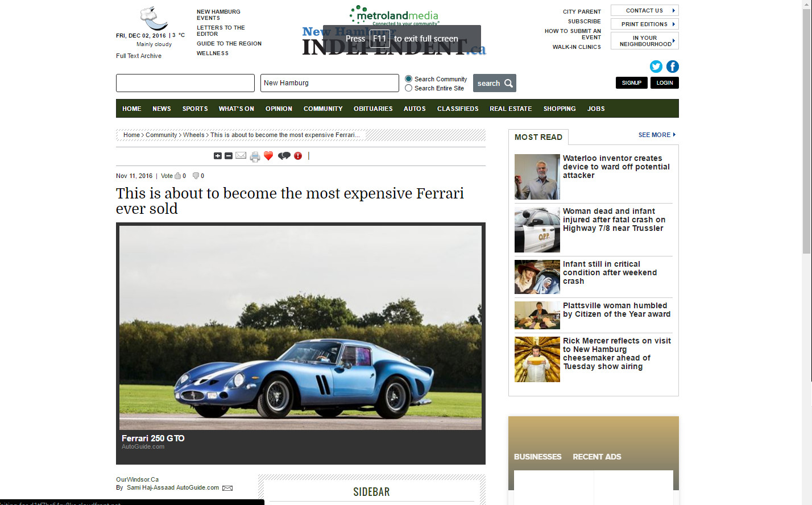Select Search Community radio button
Screen dimensions: 812x505
(x=408, y=79)
